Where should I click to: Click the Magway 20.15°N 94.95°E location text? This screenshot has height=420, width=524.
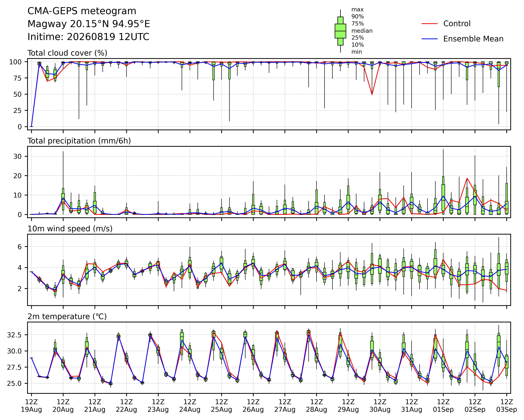pos(89,24)
